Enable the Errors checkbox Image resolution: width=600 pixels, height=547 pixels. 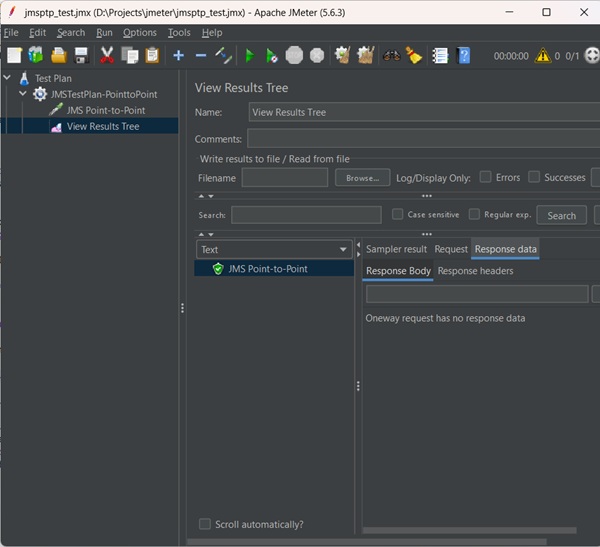[x=485, y=178]
